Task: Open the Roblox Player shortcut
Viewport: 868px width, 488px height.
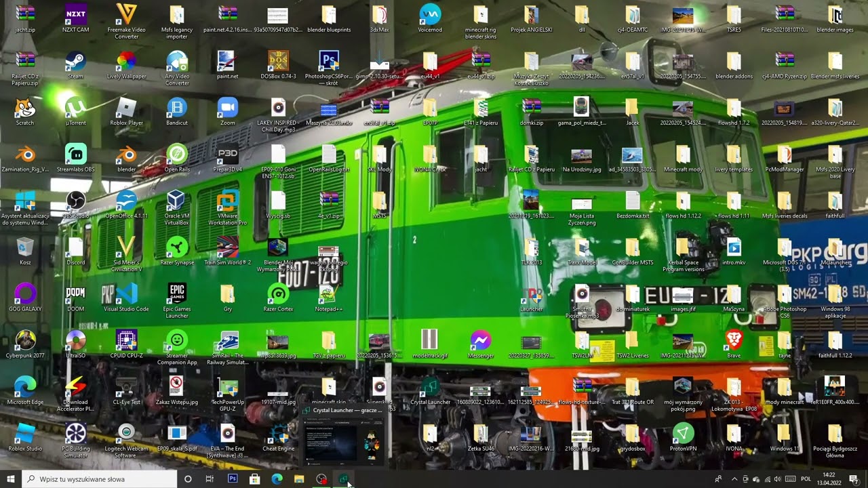Action: (126, 112)
